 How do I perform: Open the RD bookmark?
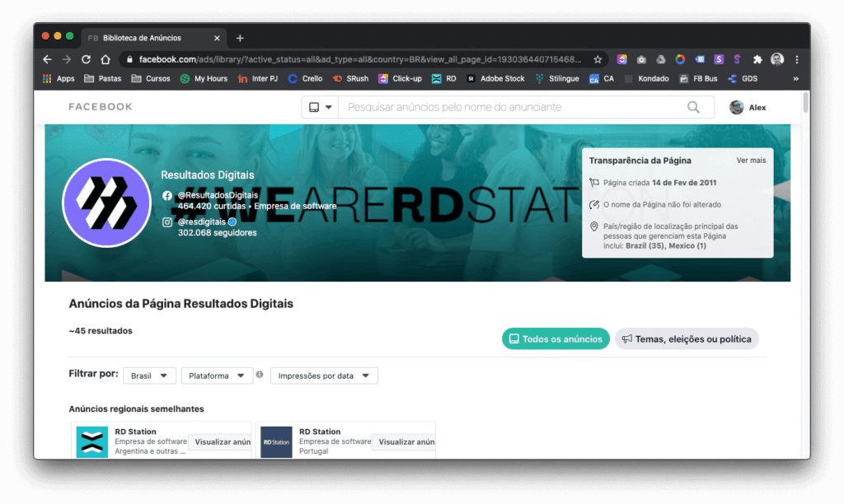pyautogui.click(x=444, y=78)
